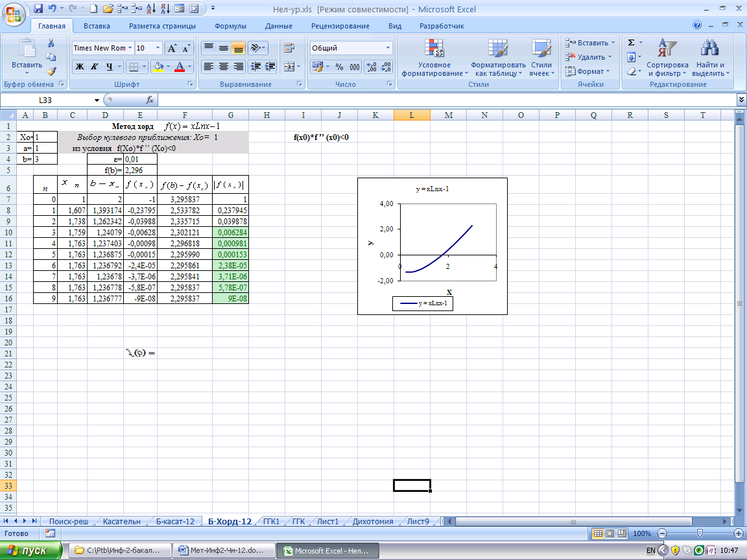Click the Windows пуск start button
The image size is (747, 560).
[x=31, y=550]
